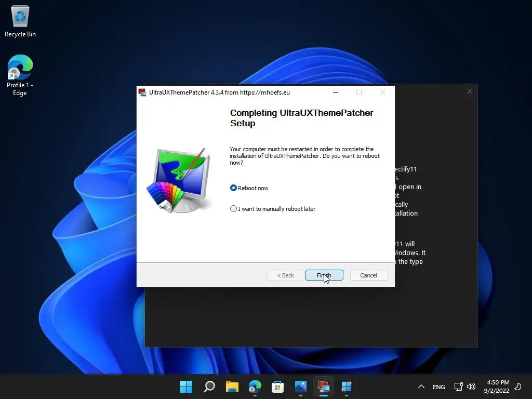Open Profile 1 - Edge desktop shortcut
The image size is (532, 399).
click(x=20, y=75)
